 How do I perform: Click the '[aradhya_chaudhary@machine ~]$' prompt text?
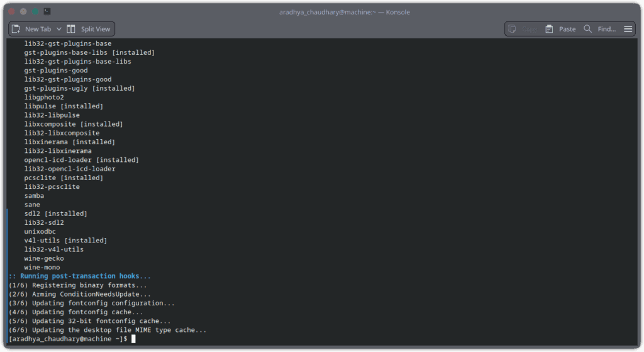pyautogui.click(x=68, y=339)
